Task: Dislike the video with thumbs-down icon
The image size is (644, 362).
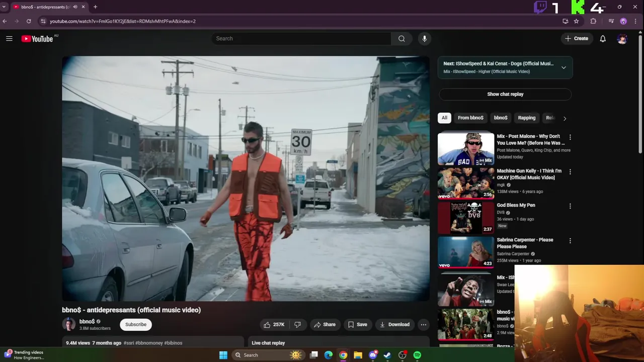Action: 297,324
